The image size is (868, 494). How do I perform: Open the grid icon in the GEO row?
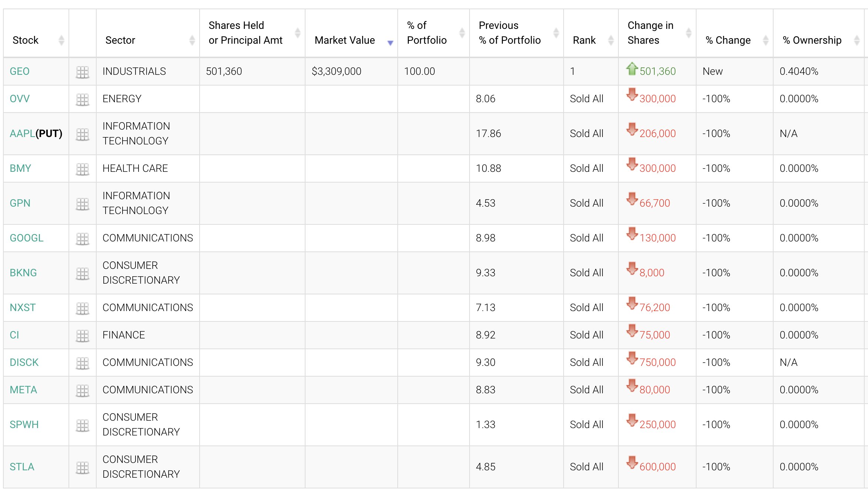click(83, 72)
